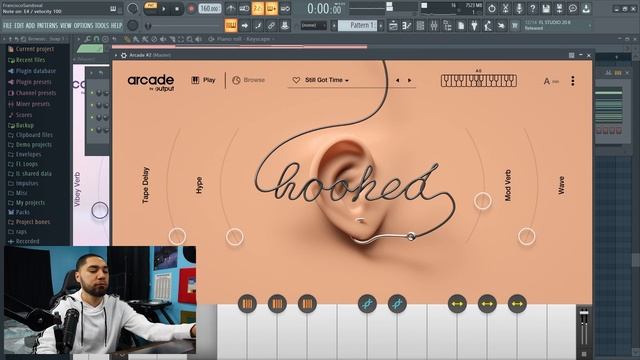Open the Playlist window from the toolbar
Viewport: 640px width, 360px height.
(393, 26)
